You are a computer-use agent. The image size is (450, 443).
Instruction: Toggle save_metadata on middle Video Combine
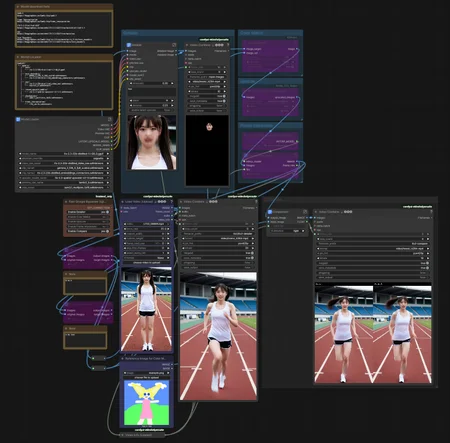[x=218, y=258]
